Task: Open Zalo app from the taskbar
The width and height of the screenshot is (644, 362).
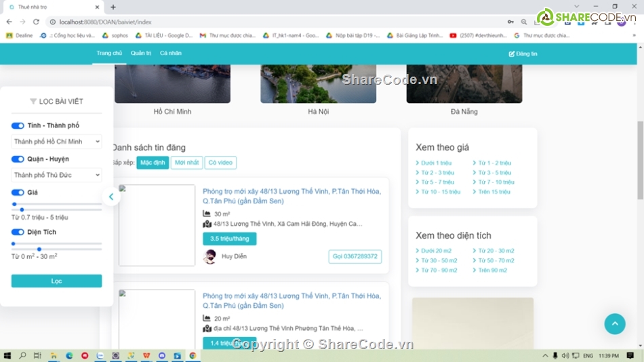Action: tap(100, 355)
